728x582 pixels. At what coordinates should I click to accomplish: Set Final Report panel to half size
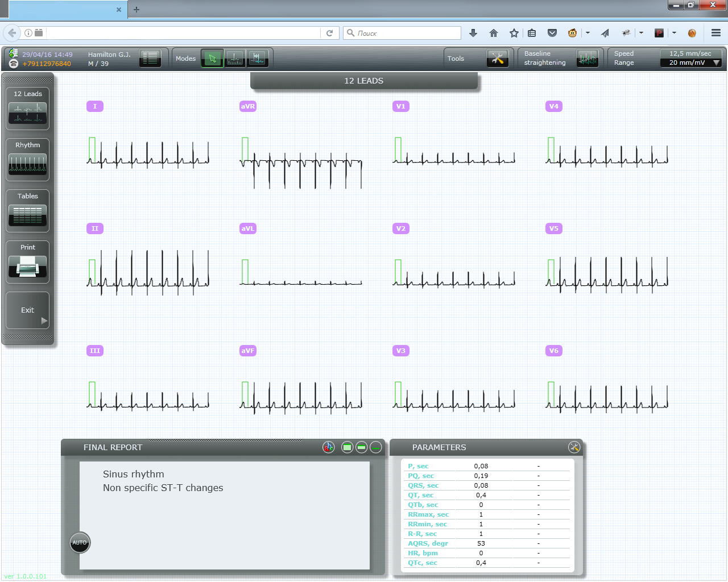point(362,447)
